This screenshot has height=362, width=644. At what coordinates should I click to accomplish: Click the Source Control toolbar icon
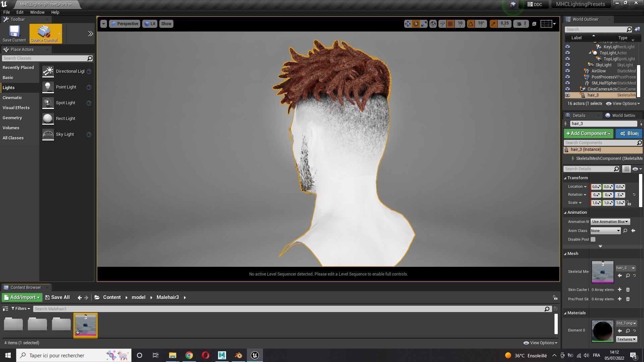[x=44, y=34]
